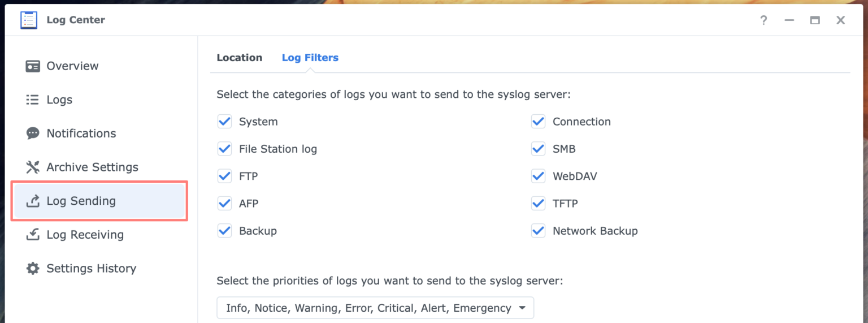
Task: Uncheck the File Station log checkbox
Action: (x=225, y=149)
